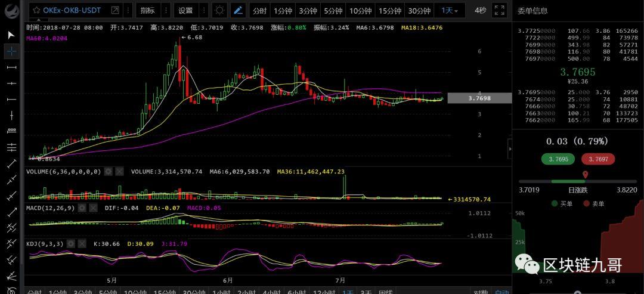
Task: Pop out chart in new window
Action: tap(116, 10)
